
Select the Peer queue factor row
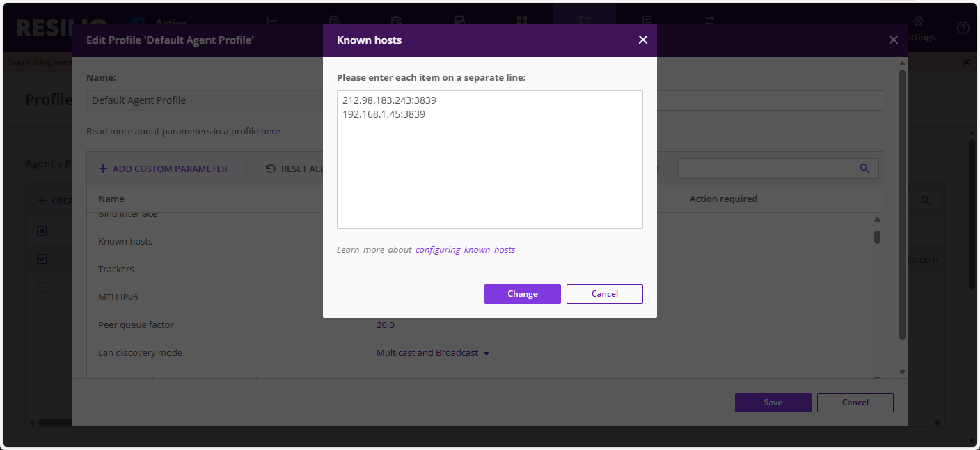pyautogui.click(x=136, y=325)
